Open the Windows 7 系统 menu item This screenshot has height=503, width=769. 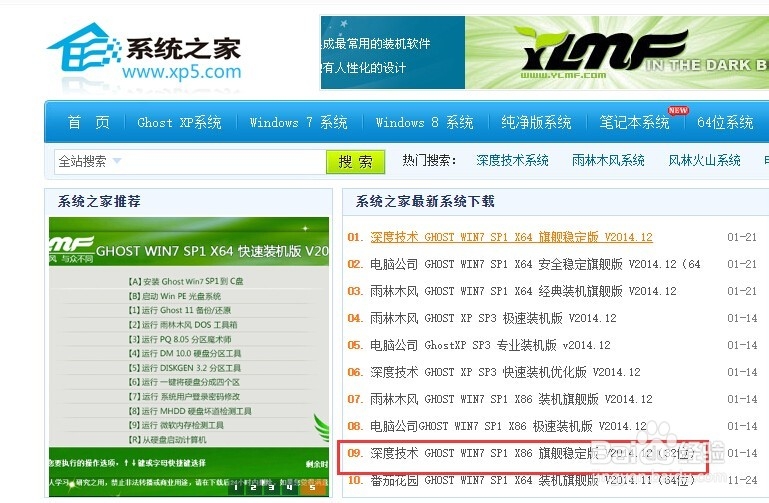point(298,122)
